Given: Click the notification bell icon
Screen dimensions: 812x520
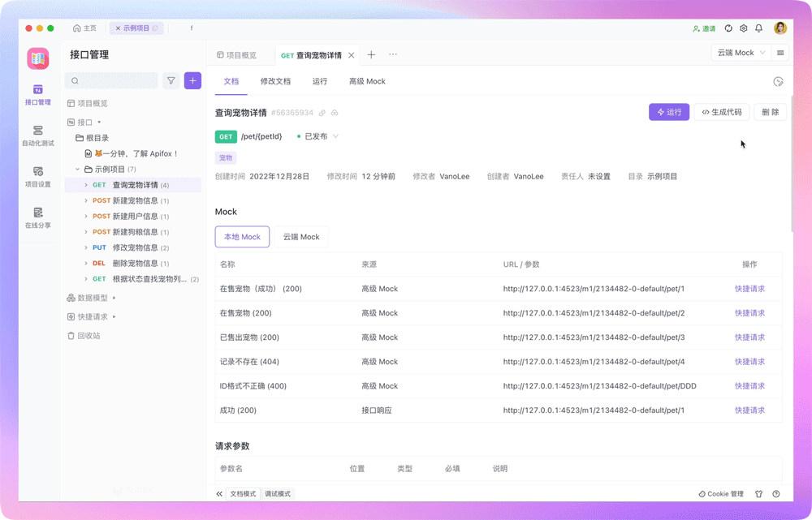Looking at the screenshot, I should click(x=758, y=27).
